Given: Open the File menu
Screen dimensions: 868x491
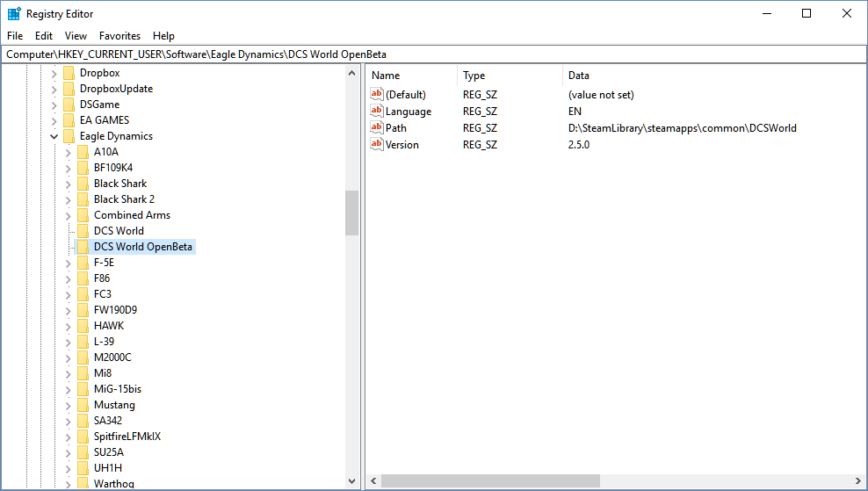Looking at the screenshot, I should (15, 36).
